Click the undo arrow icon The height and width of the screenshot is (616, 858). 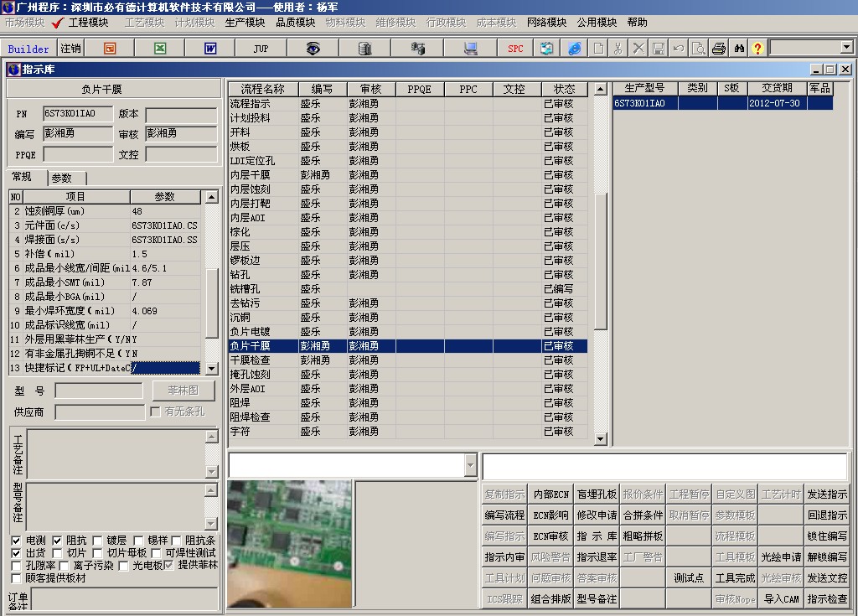[679, 48]
